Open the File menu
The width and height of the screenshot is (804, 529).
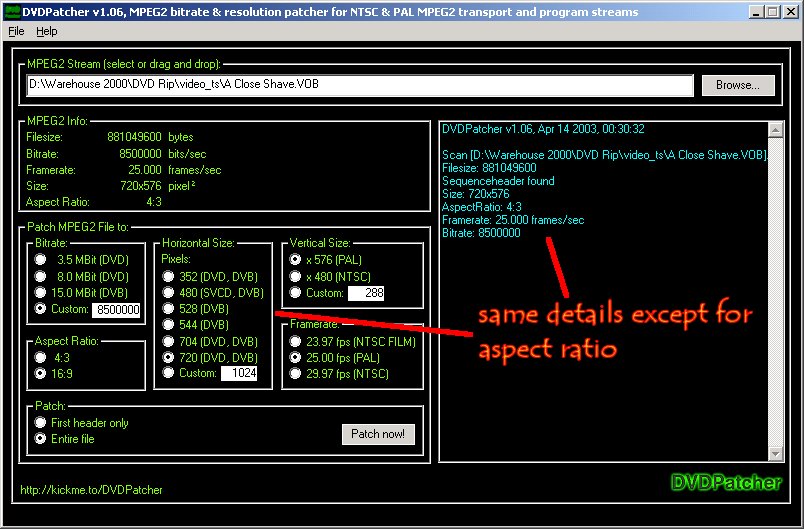(16, 32)
